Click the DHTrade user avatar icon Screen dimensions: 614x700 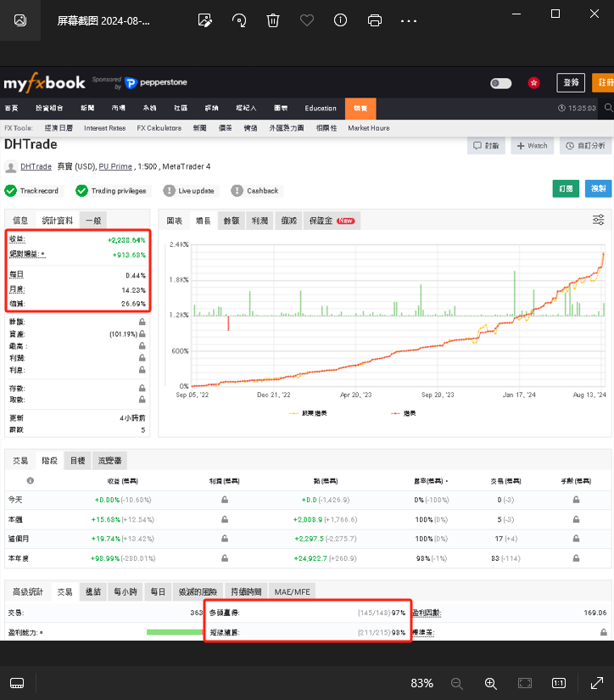pyautogui.click(x=11, y=167)
